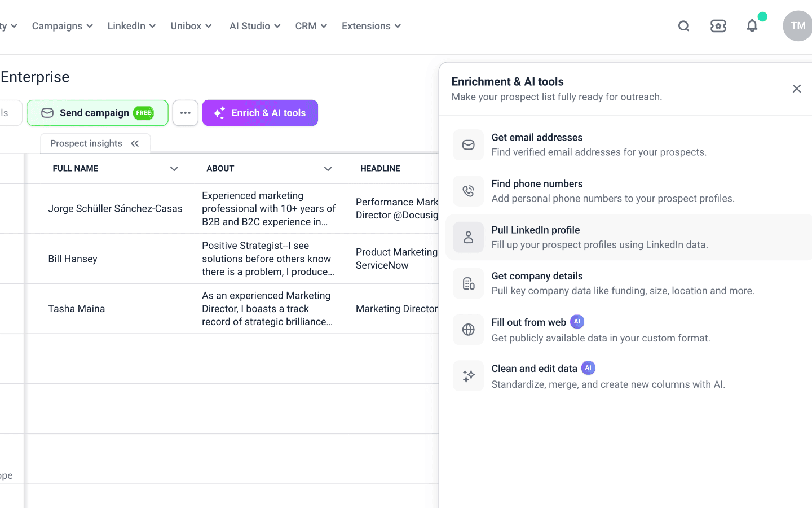The height and width of the screenshot is (508, 812).
Task: Open the three-dots more options button
Action: tap(186, 113)
